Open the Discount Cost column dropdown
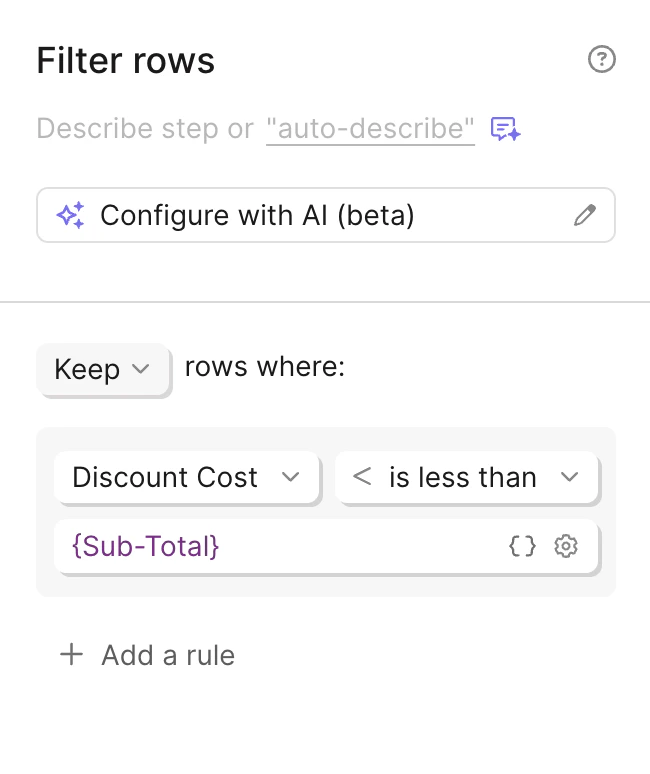Screen dimensions: 650x774 [x=187, y=478]
